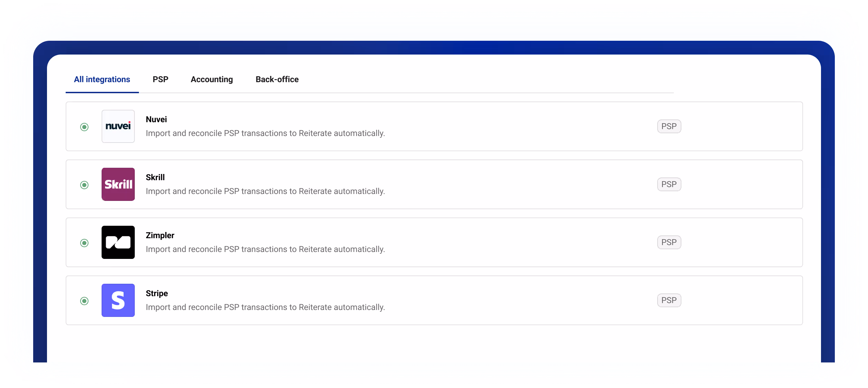Screen dimensions: 868x388
Task: Click the PSP label on the Zimpler card
Action: coord(669,242)
